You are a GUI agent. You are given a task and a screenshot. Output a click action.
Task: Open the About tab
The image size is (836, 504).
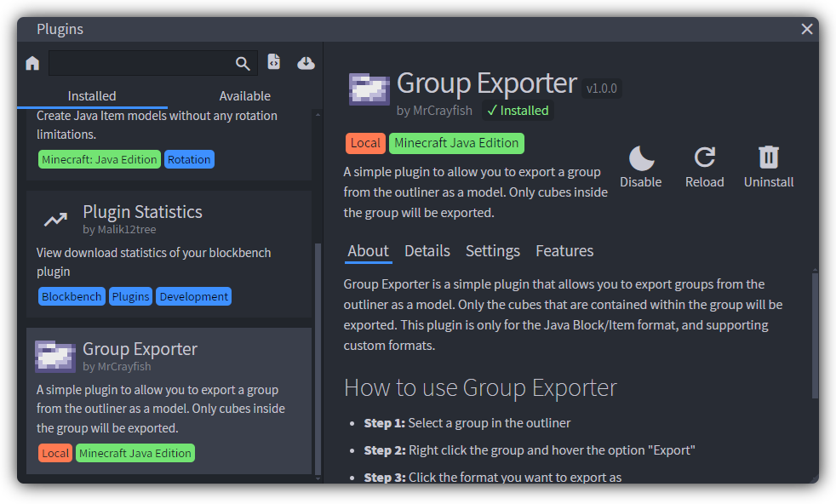[369, 251]
